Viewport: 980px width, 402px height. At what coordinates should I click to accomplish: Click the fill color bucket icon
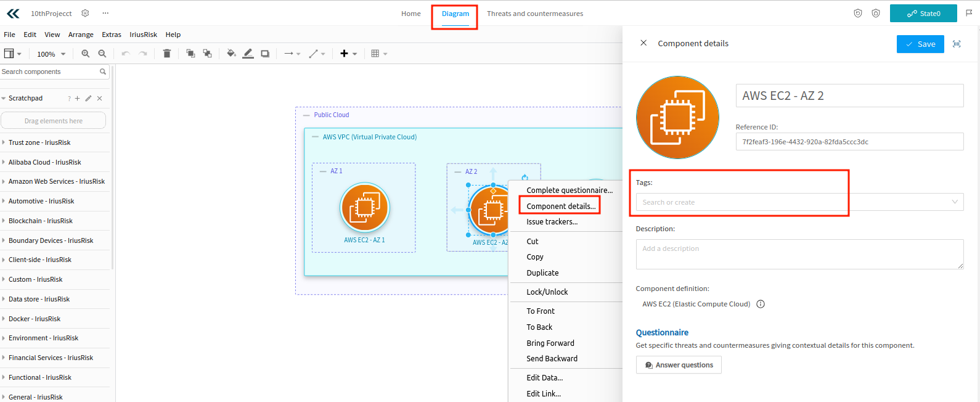pos(231,54)
